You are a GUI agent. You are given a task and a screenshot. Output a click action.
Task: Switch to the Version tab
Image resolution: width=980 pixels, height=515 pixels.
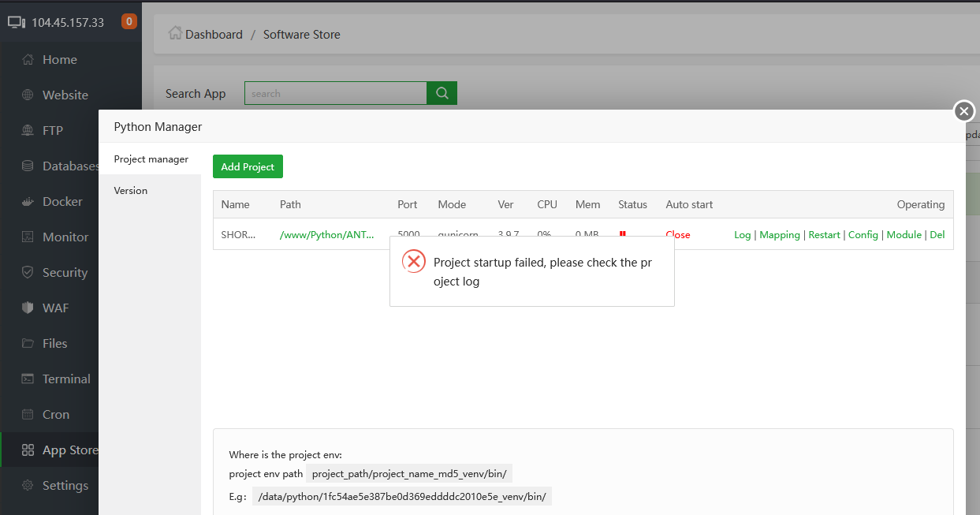coord(131,191)
